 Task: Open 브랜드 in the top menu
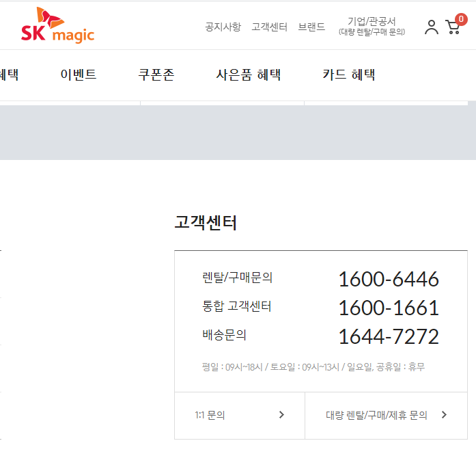tap(311, 27)
